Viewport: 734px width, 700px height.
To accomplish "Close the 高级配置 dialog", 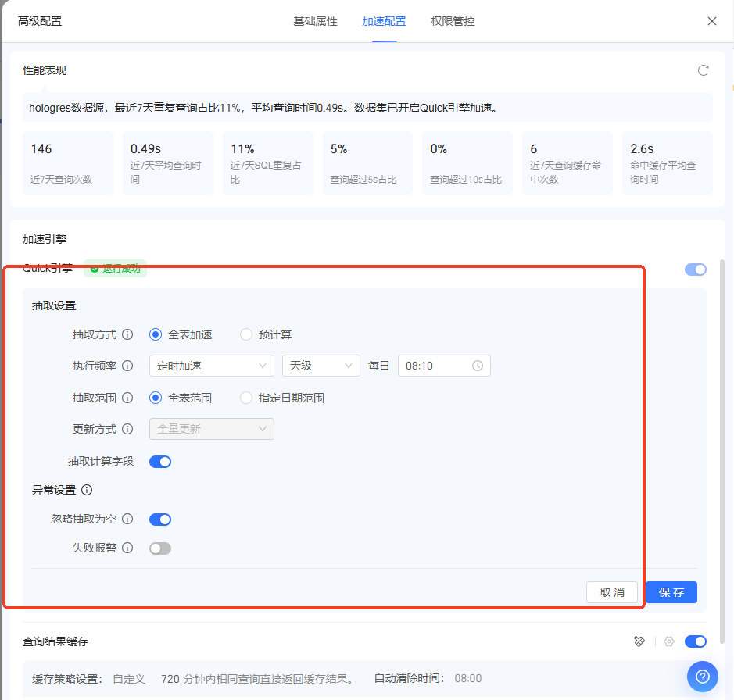I will coord(711,21).
